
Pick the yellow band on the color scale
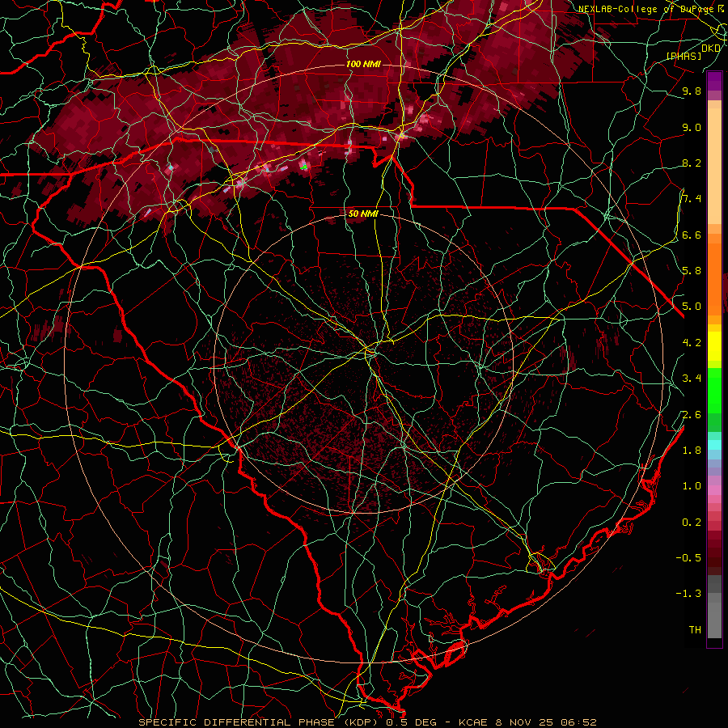pyautogui.click(x=714, y=346)
